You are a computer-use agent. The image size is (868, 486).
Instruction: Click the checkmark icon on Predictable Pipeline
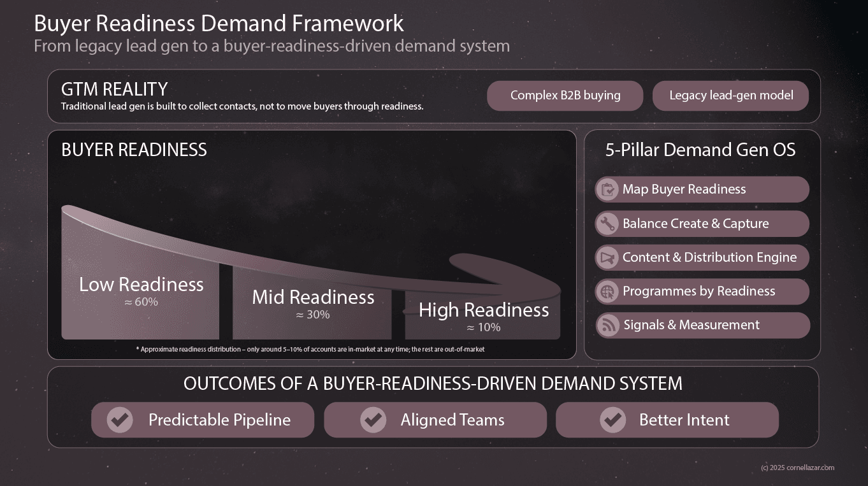tap(119, 420)
